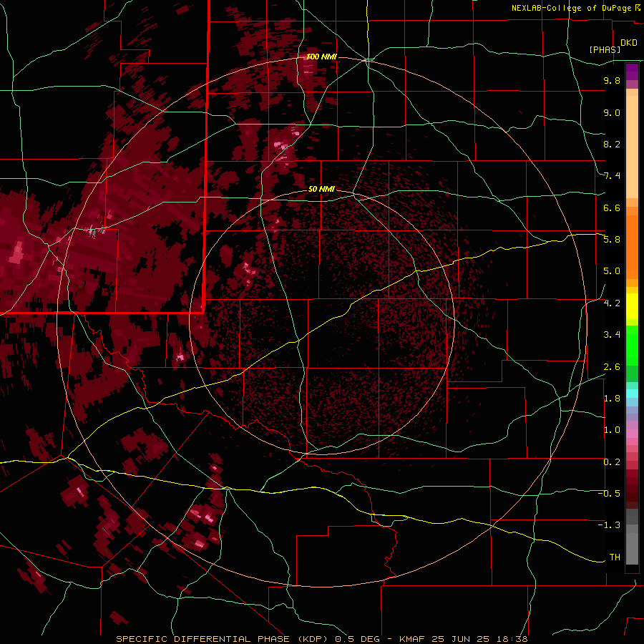The width and height of the screenshot is (644, 644).
Task: Pick the gray bottom segment of the color bar
Action: point(632,549)
